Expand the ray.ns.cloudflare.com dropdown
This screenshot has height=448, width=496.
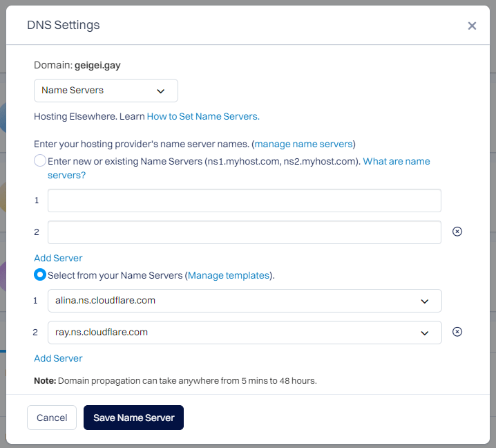(245, 333)
